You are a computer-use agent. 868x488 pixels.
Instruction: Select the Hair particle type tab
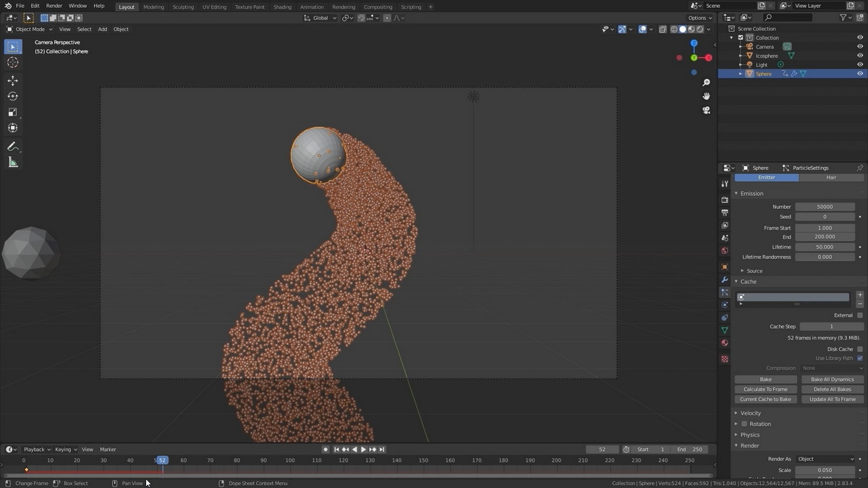coord(831,177)
